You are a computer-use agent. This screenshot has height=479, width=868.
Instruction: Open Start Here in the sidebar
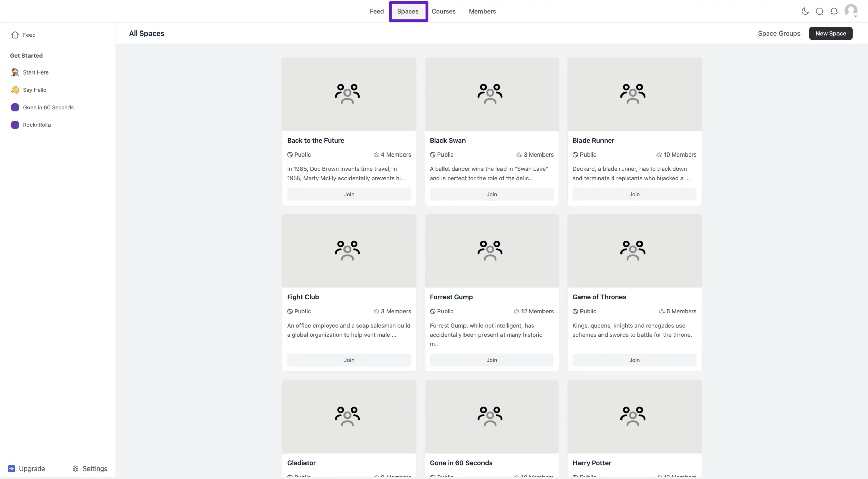click(36, 72)
